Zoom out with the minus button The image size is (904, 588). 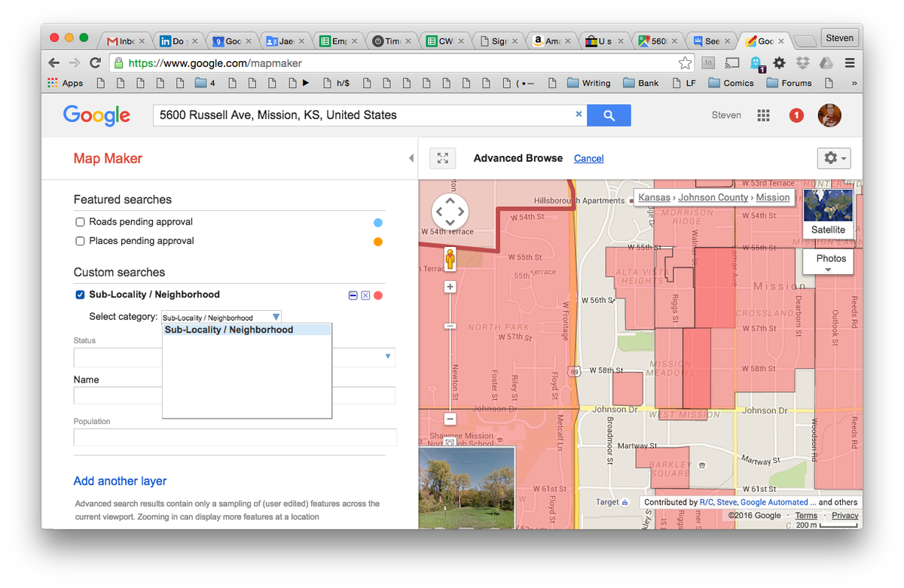(x=450, y=419)
